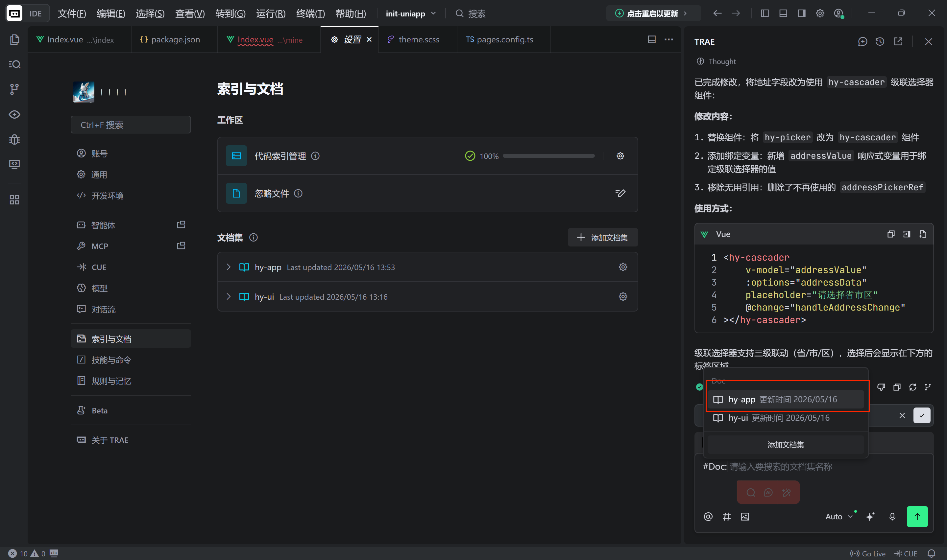Viewport: 947px width, 560px height.
Task: Open the 智能体 settings section
Action: 131,225
